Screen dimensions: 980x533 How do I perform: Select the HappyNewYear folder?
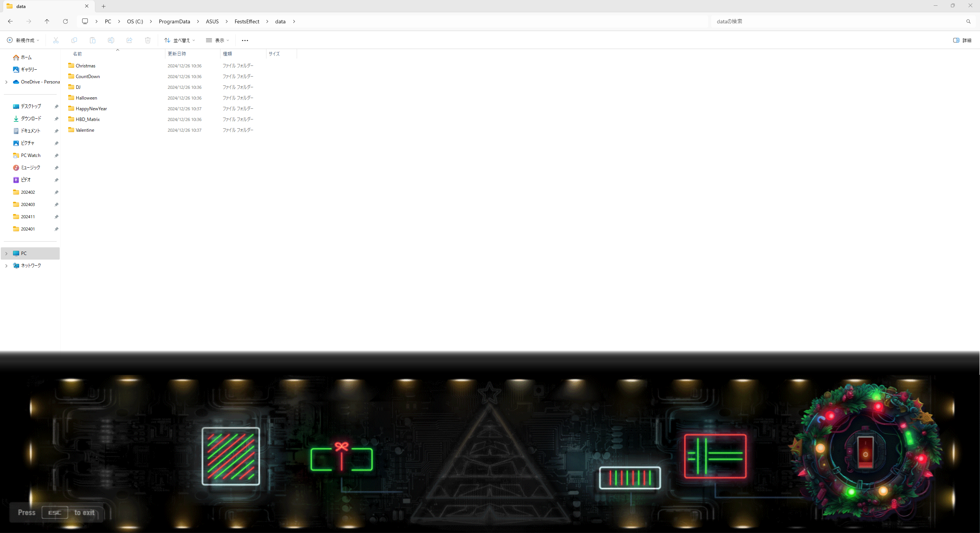click(91, 109)
